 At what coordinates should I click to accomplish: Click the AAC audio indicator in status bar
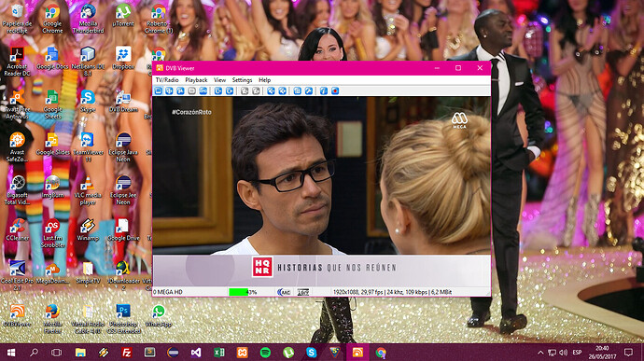pos(285,292)
